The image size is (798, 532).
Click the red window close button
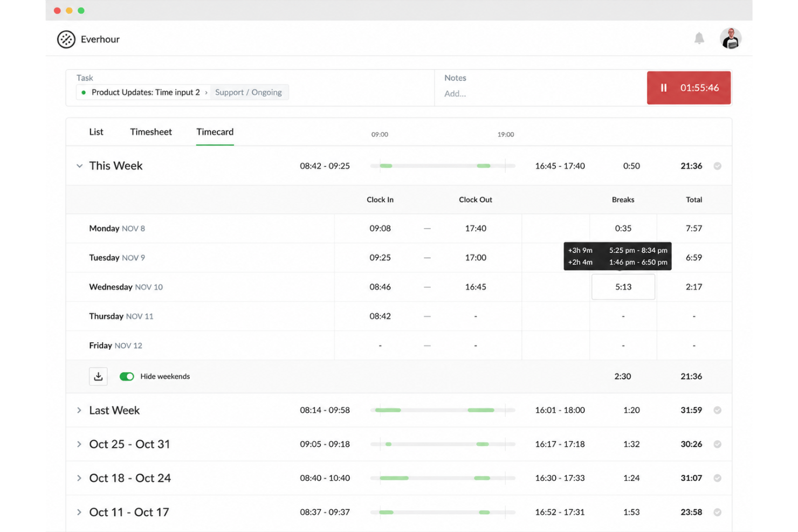coord(57,10)
